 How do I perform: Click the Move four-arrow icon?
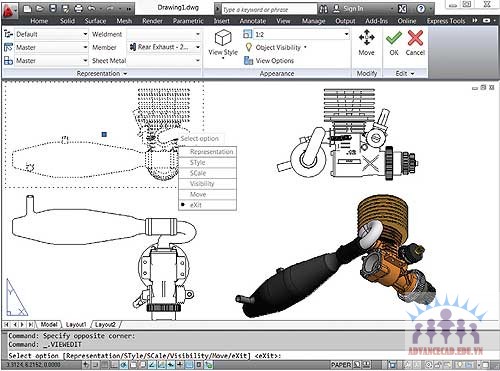tap(366, 37)
